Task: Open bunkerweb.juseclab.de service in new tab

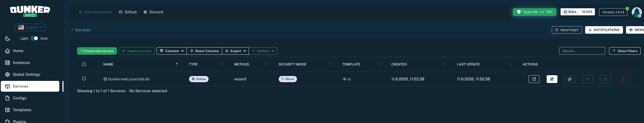Action: pos(534,79)
